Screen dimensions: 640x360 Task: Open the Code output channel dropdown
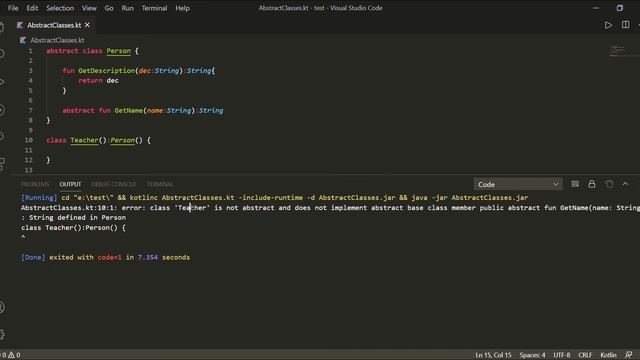pyautogui.click(x=518, y=184)
